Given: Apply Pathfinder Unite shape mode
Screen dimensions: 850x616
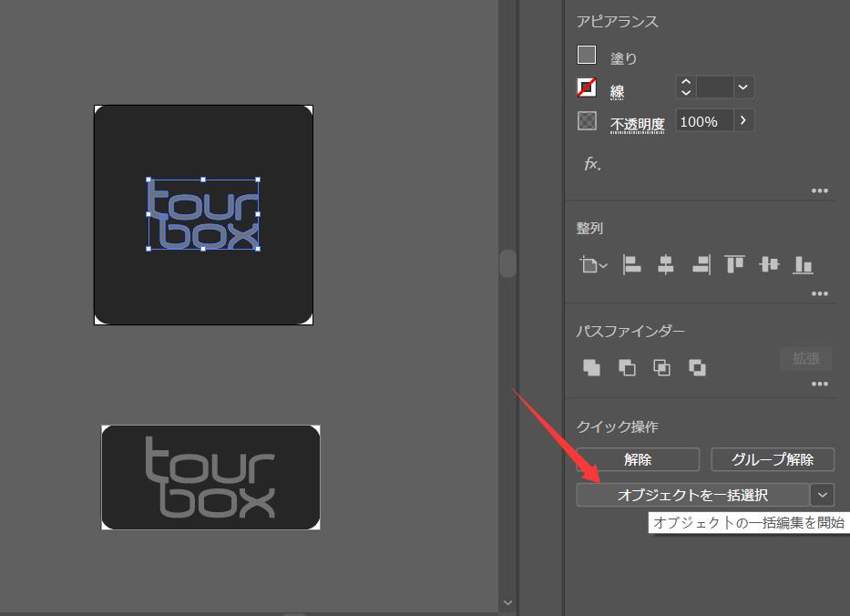Looking at the screenshot, I should pyautogui.click(x=591, y=367).
